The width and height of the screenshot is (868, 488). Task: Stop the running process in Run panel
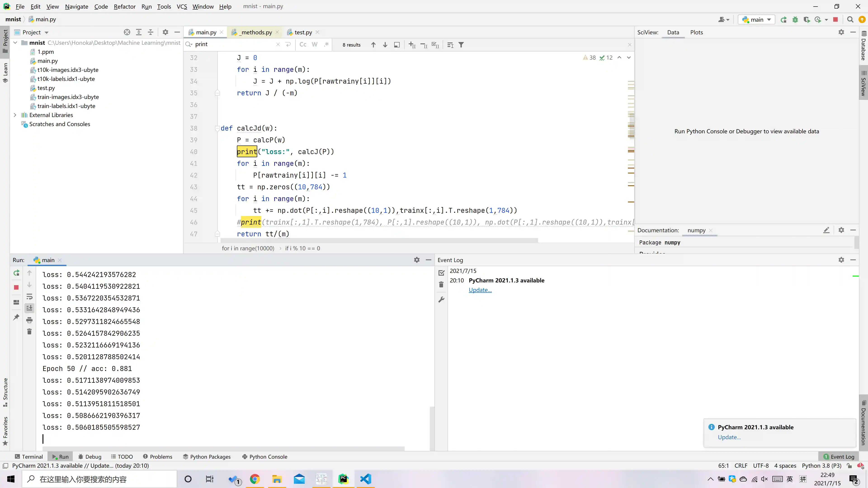tap(16, 287)
